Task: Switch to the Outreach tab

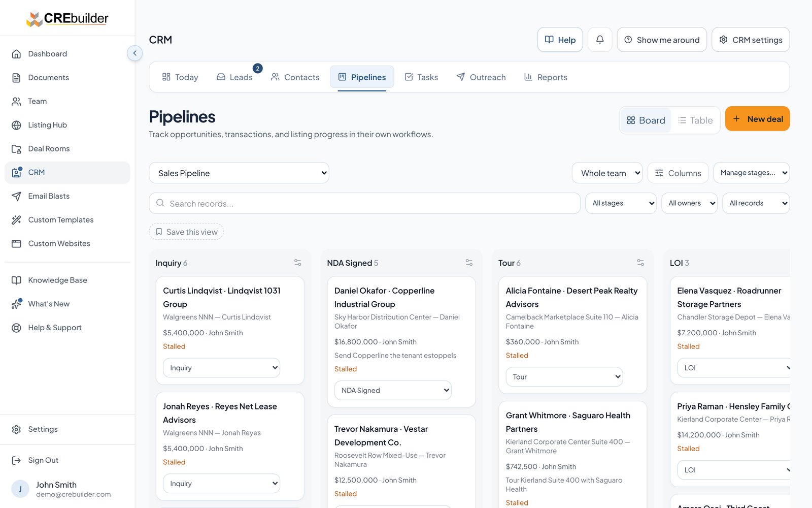Action: (481, 77)
